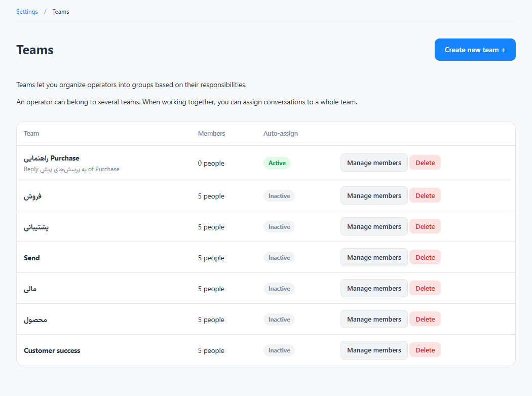Manage members of پشتیبانی team
This screenshot has height=396, width=532.
(x=374, y=226)
